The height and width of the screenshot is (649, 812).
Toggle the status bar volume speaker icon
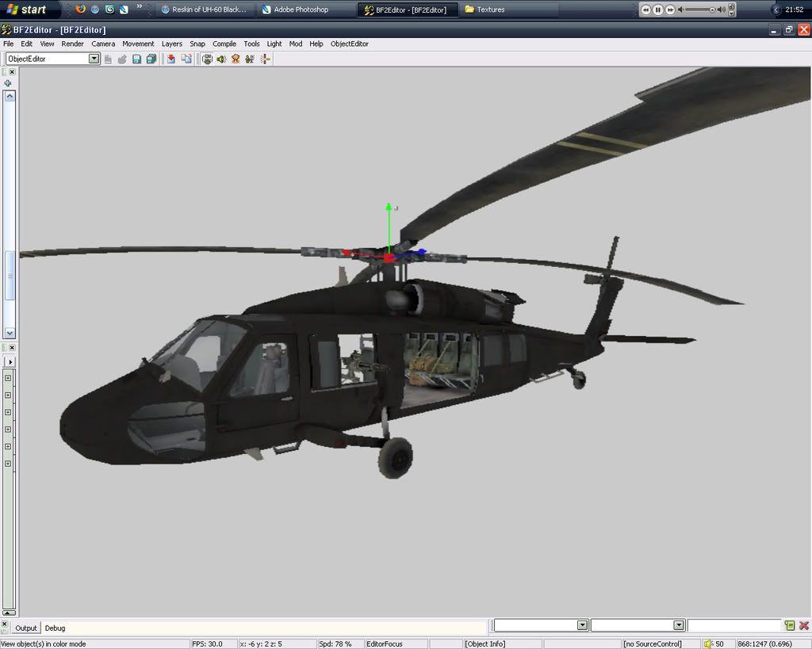point(708,643)
